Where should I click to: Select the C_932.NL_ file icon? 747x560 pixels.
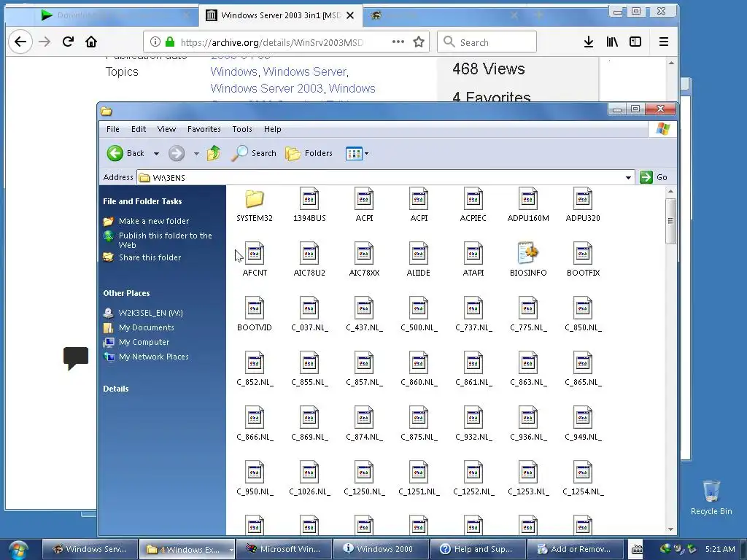click(473, 418)
